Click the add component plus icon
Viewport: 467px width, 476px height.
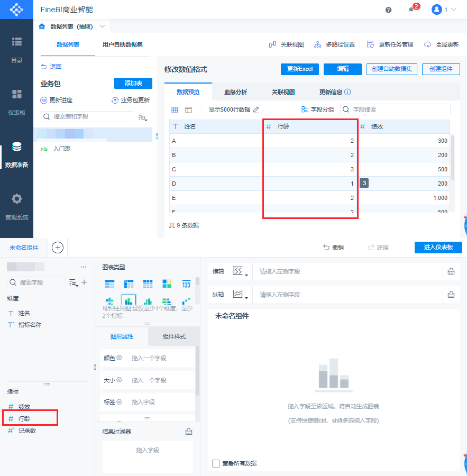tap(58, 248)
